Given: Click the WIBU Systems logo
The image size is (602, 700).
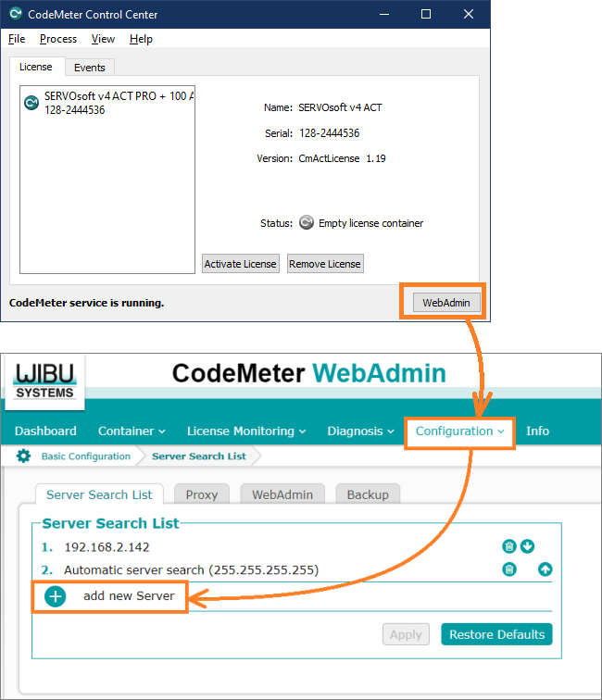Looking at the screenshot, I should pyautogui.click(x=44, y=380).
